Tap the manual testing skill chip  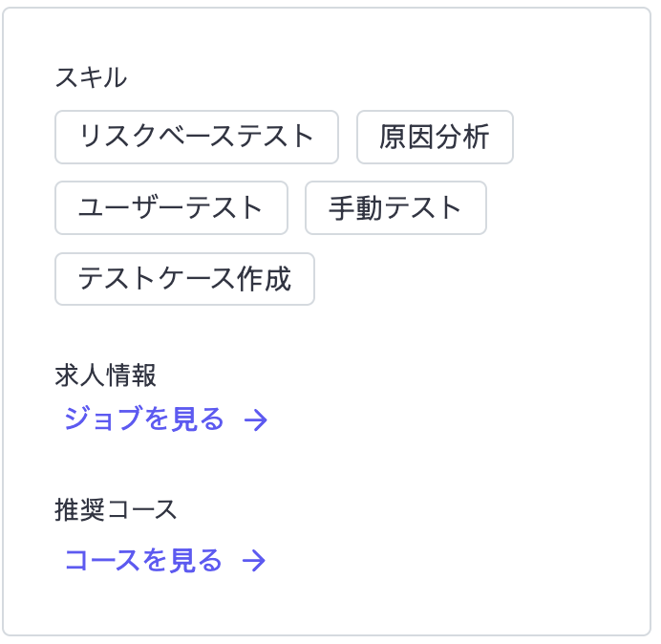pos(395,208)
